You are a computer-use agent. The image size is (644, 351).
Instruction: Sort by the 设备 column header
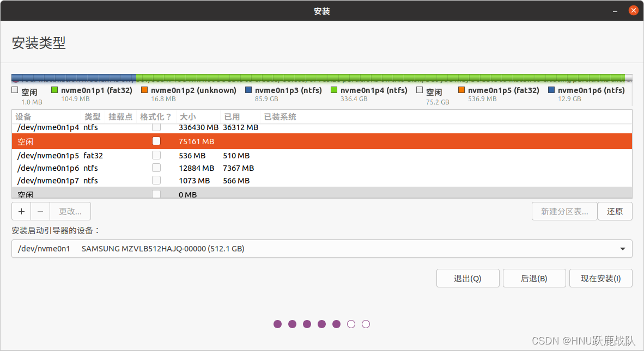[23, 117]
